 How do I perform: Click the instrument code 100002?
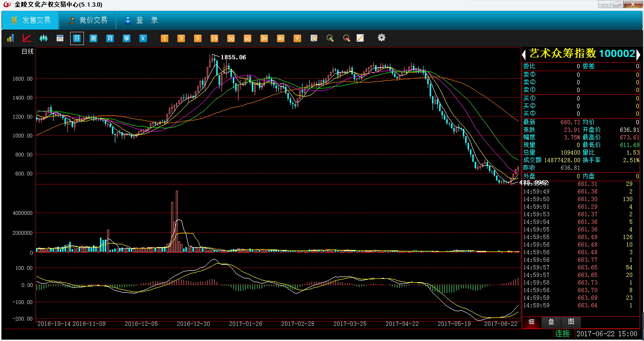click(617, 54)
